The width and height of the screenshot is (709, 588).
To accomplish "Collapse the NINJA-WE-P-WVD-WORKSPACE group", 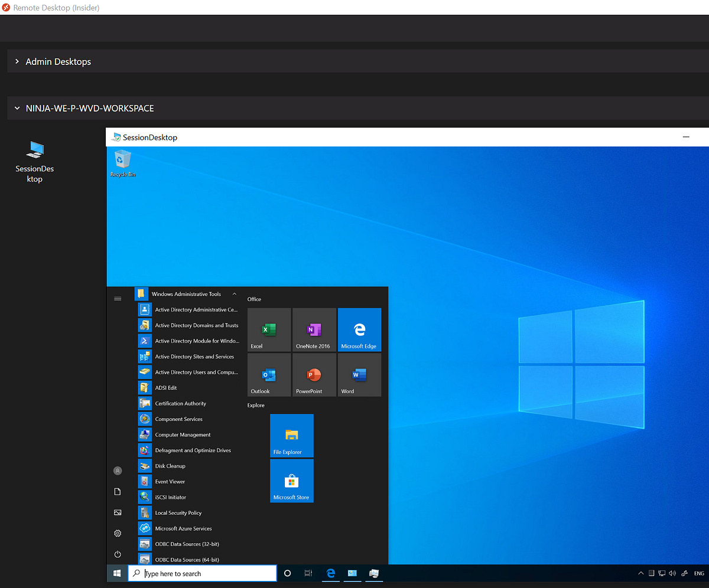I will 18,109.
